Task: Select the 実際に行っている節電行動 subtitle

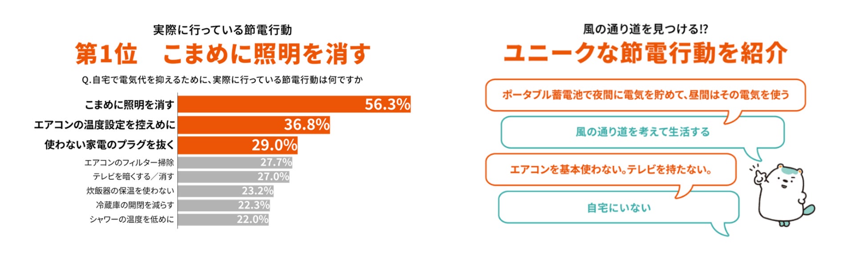Action: coord(223,30)
